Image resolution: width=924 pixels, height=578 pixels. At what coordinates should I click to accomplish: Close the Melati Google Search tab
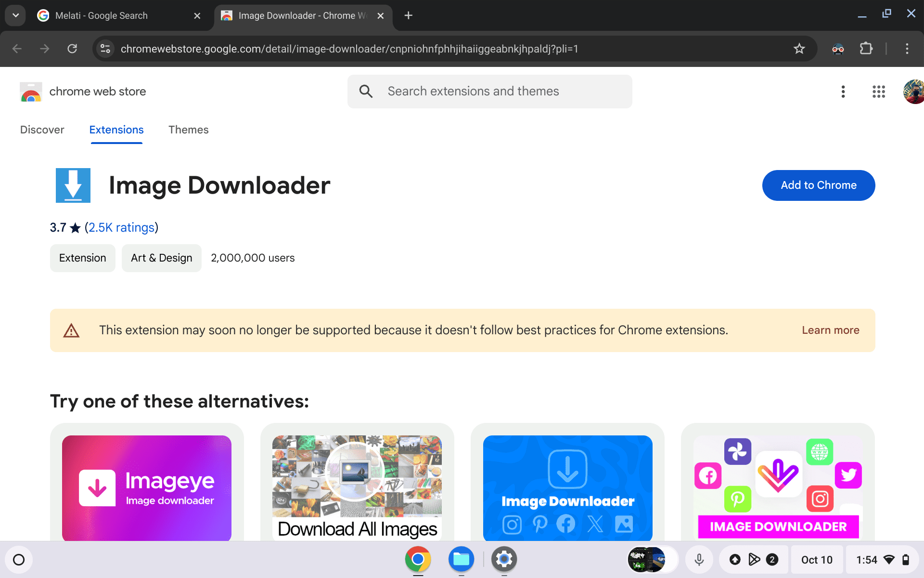point(197,16)
